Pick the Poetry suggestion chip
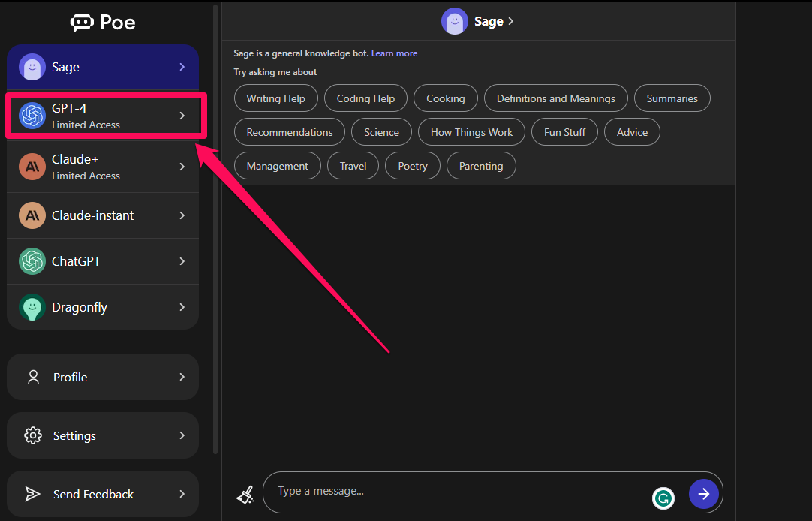The image size is (812, 521). pos(413,166)
